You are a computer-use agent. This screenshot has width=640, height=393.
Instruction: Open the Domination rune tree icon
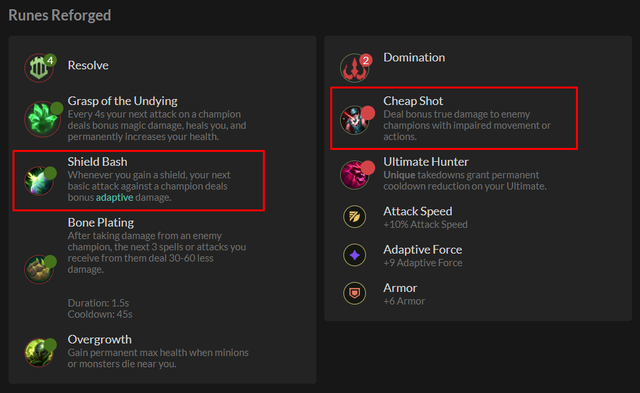click(x=355, y=68)
